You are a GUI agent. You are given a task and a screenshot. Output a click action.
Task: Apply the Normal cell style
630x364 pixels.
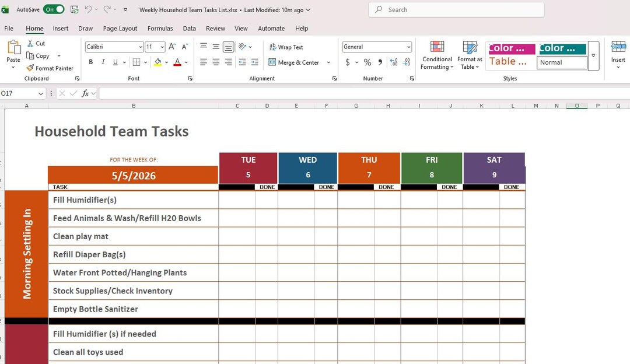tap(562, 62)
